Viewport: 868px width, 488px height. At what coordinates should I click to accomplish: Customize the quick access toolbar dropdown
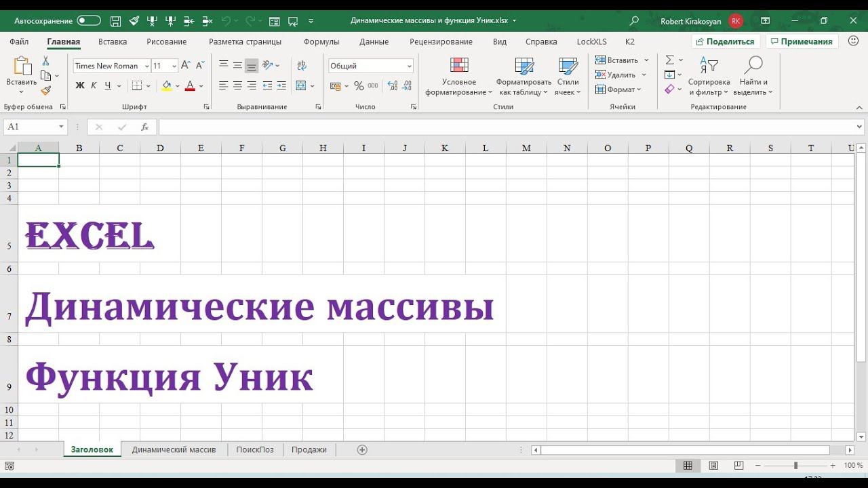coord(312,21)
